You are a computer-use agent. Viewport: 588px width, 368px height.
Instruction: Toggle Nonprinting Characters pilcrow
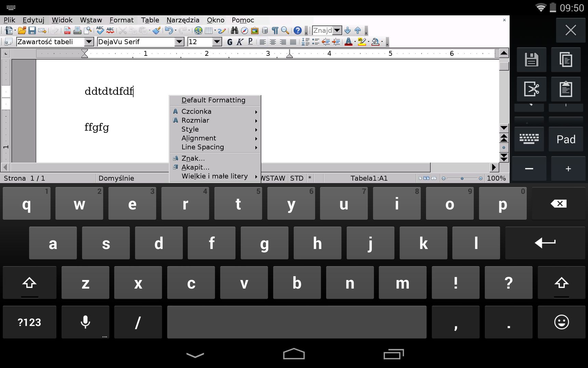[275, 30]
